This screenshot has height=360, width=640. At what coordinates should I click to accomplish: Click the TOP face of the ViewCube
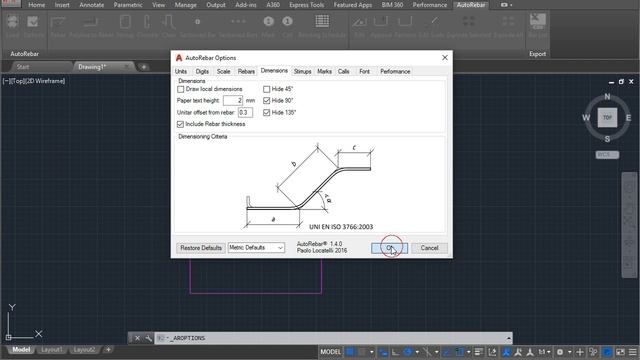607,118
